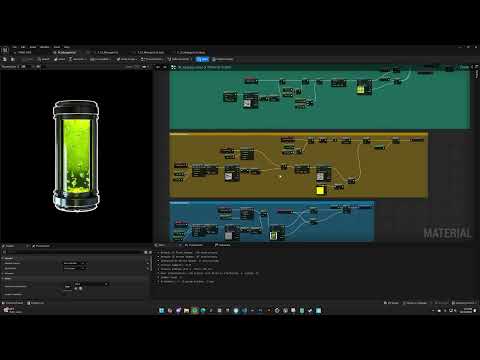The image size is (480, 360).
Task: Toggle the Live Update toolbar button
Action: [101, 59]
